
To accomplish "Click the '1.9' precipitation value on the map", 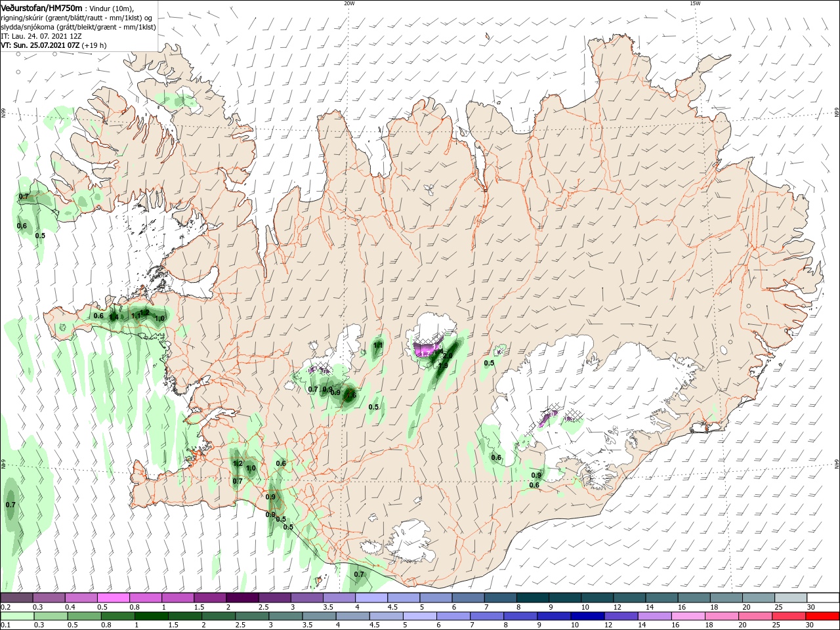I will coord(443,366).
